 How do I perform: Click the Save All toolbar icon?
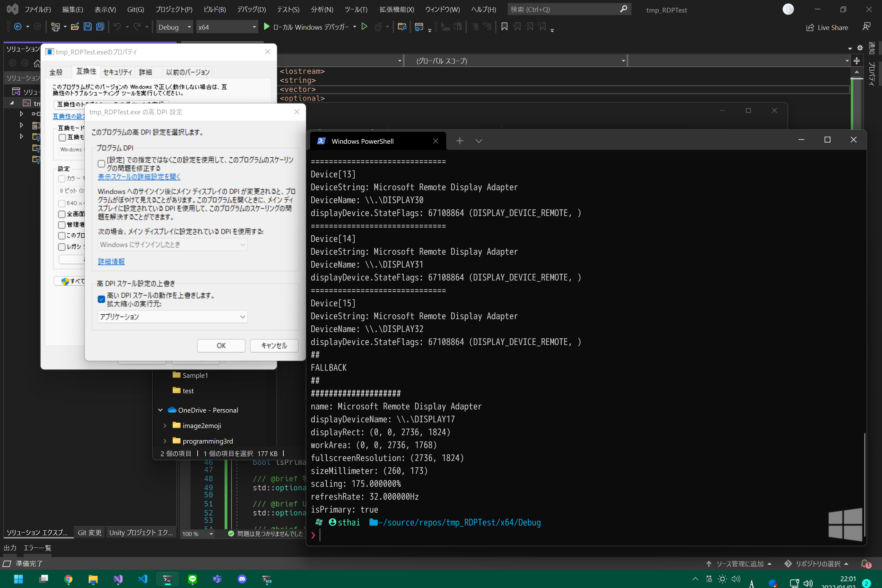tap(100, 27)
